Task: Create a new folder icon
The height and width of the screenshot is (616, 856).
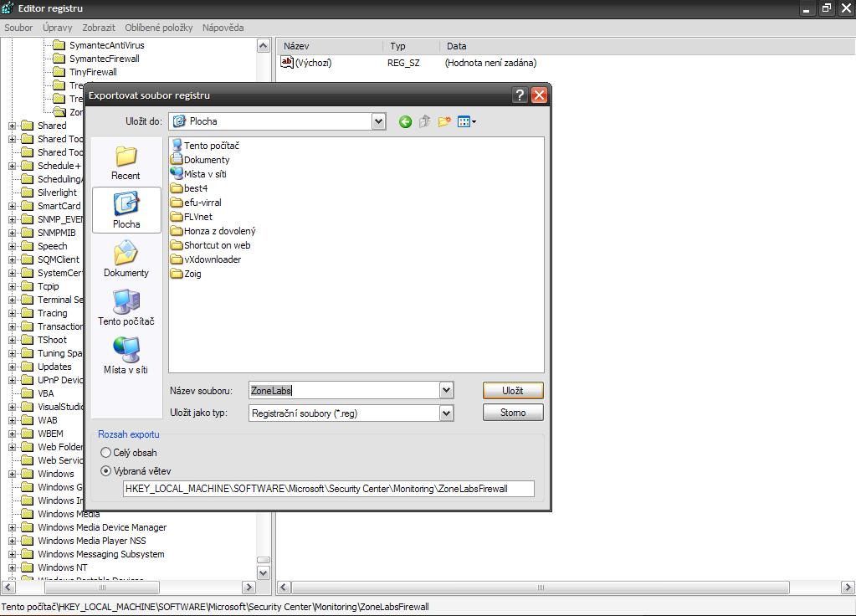Action: [x=444, y=122]
